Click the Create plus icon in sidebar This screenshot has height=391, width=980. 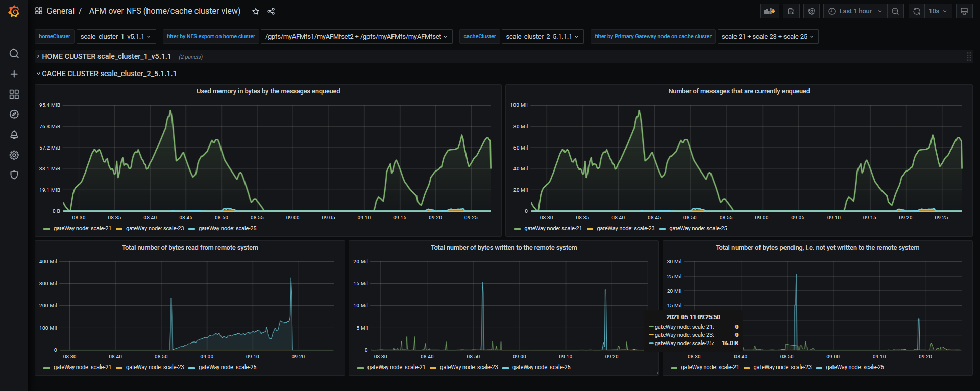tap(14, 74)
